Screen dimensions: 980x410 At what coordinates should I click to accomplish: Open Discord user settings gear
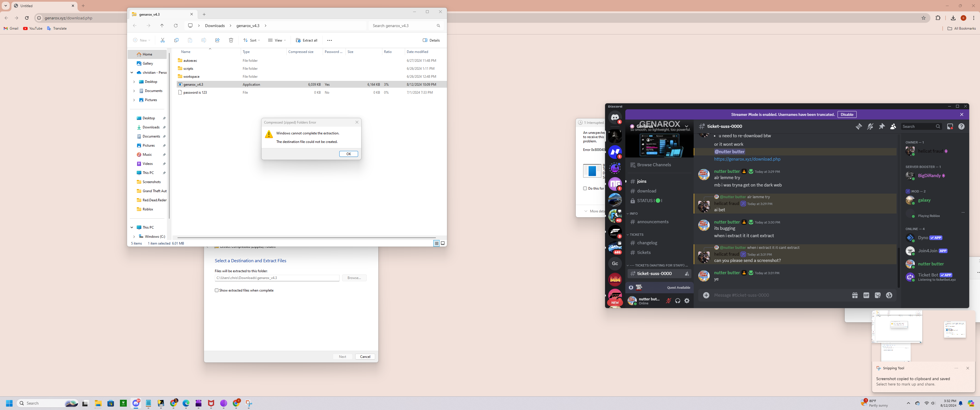pos(687,301)
